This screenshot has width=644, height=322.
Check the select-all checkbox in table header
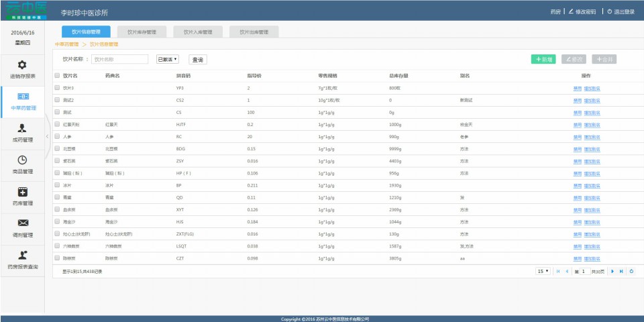[x=57, y=76]
